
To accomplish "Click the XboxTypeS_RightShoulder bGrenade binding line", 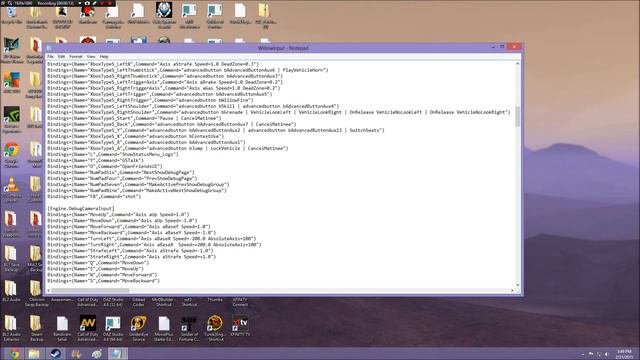I will 278,112.
